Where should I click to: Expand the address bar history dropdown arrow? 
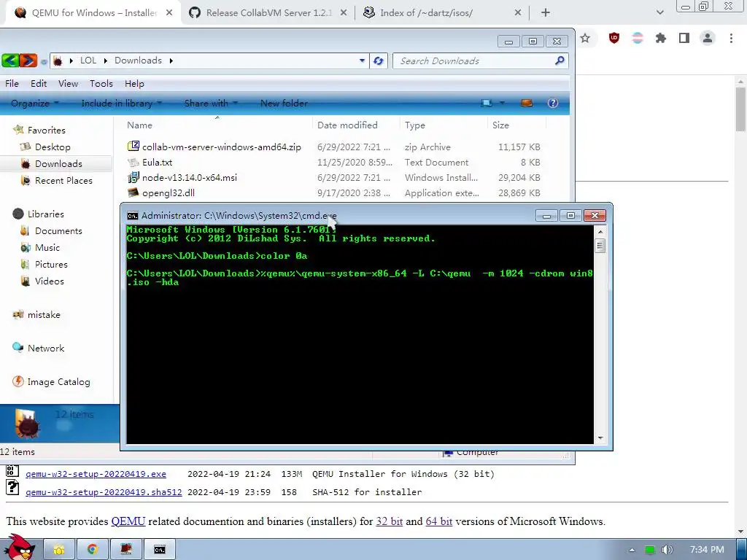pos(362,61)
